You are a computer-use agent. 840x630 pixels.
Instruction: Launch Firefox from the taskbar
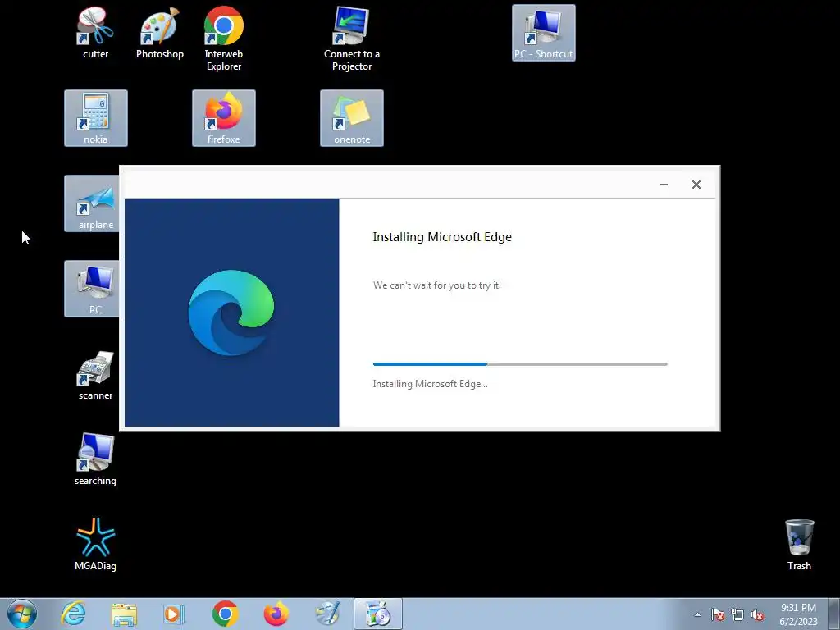(276, 614)
